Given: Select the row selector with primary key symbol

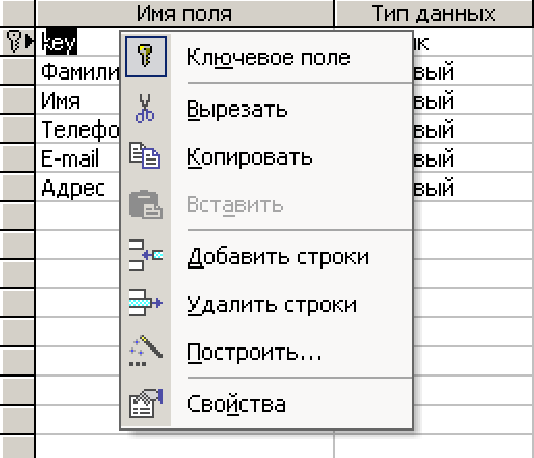Looking at the screenshot, I should (17, 42).
